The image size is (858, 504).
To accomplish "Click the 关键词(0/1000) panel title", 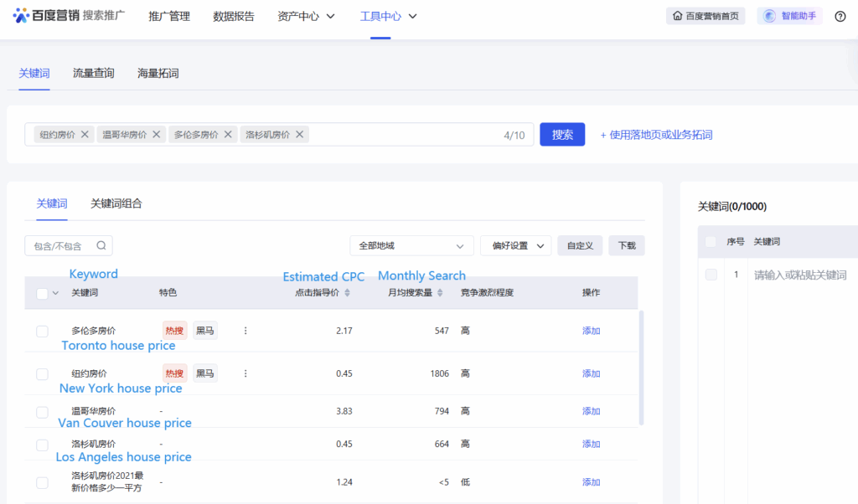I will coord(732,207).
